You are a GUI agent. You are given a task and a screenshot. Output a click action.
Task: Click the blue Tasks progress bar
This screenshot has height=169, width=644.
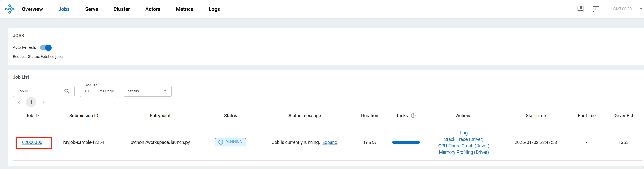[406, 142]
